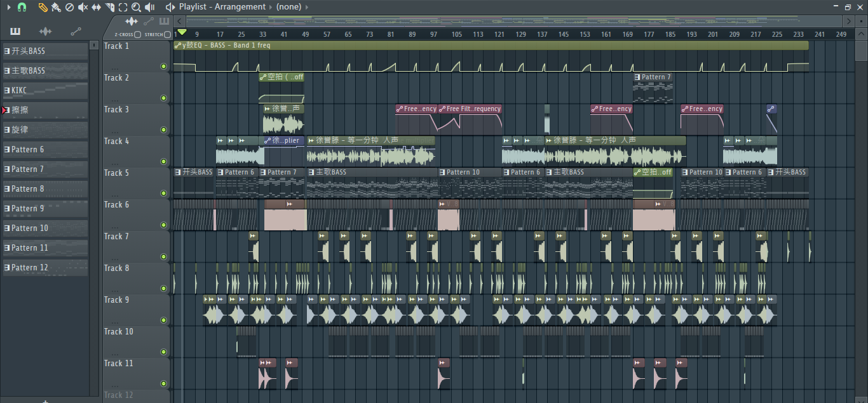Select the Delete tool
The width and height of the screenshot is (868, 403).
[x=69, y=7]
